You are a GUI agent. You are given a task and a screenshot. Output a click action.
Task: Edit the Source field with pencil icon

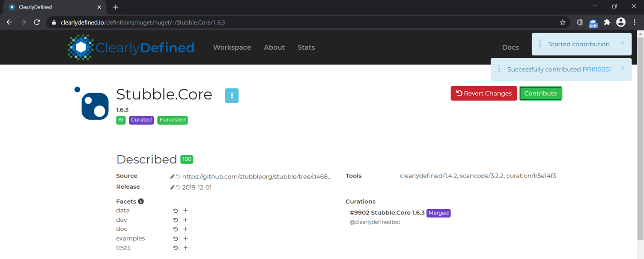tap(172, 176)
